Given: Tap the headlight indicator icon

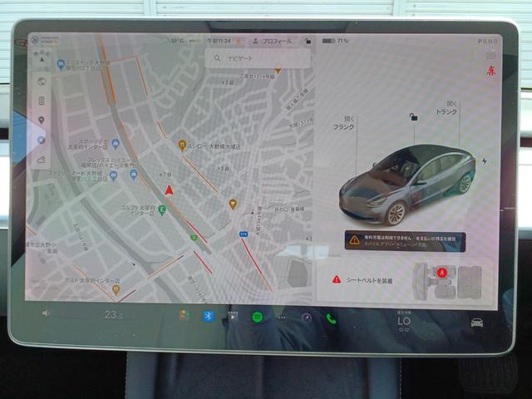Looking at the screenshot, I should click(x=490, y=56).
